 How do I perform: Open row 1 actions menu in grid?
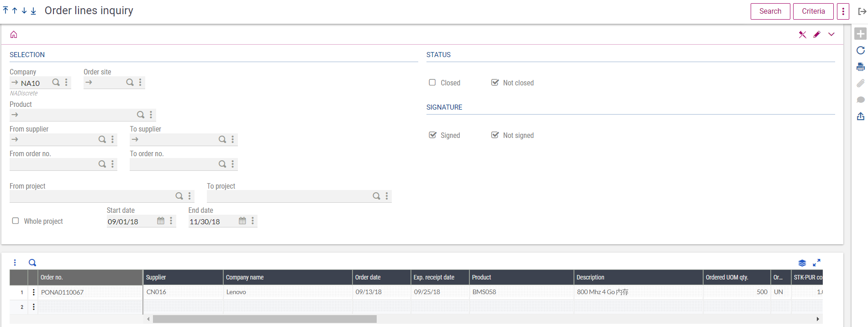click(x=34, y=292)
